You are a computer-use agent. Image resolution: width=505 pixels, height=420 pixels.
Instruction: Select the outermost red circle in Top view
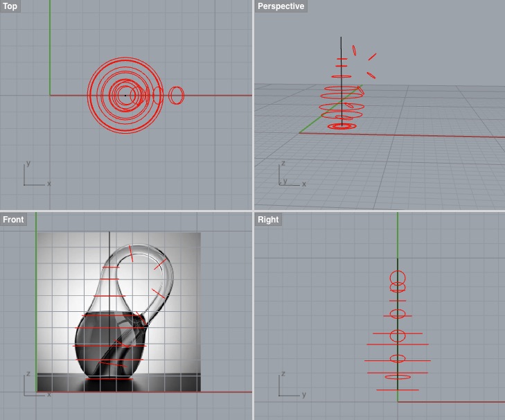(x=125, y=96)
